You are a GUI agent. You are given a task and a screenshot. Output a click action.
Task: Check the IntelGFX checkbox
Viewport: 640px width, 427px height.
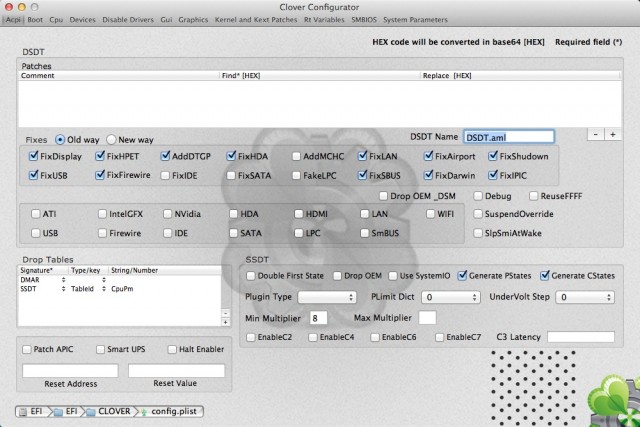(102, 214)
